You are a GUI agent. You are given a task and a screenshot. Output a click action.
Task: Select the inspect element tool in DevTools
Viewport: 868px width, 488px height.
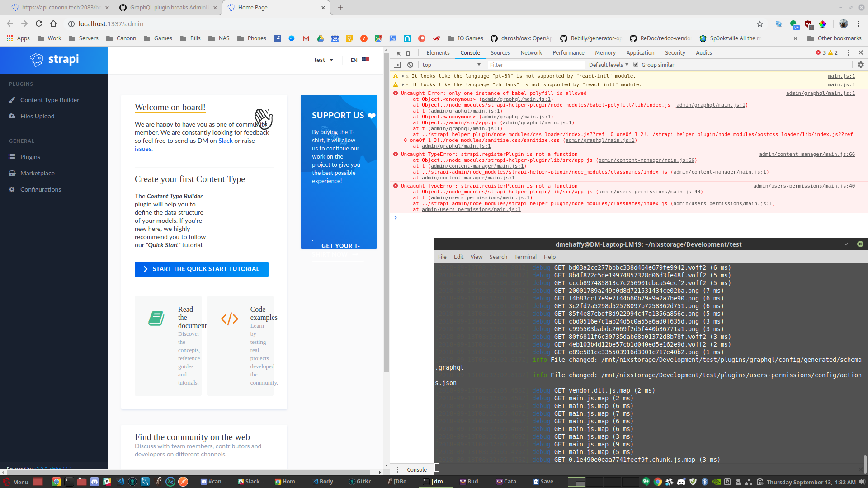[x=397, y=53]
